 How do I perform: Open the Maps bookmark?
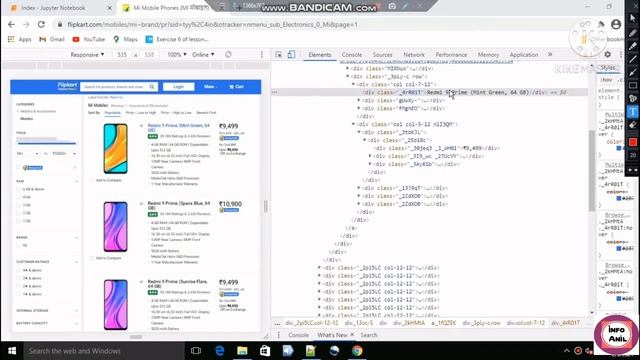125,39
